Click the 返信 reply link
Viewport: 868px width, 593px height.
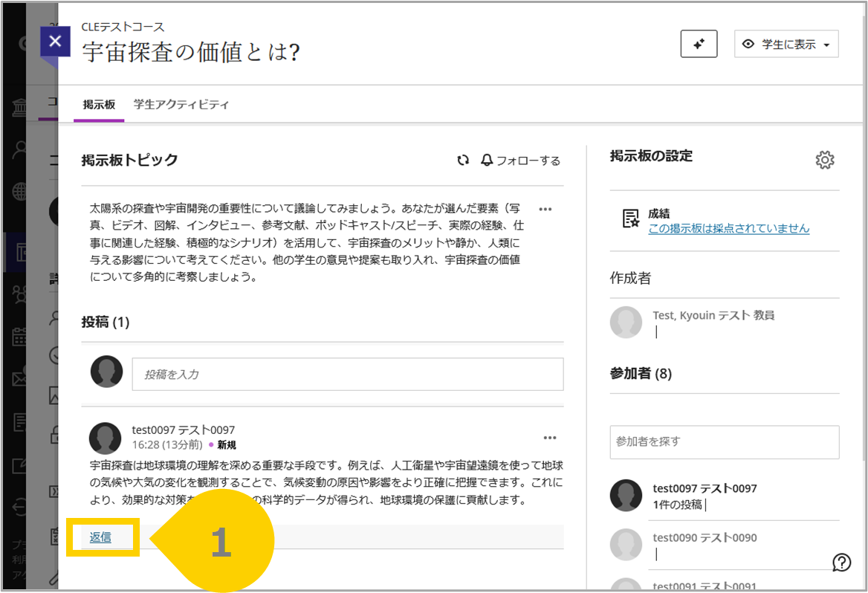point(100,537)
